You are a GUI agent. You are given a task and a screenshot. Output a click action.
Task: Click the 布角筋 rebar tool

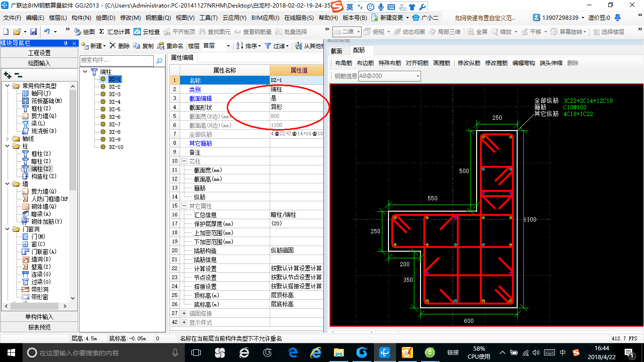tap(344, 63)
